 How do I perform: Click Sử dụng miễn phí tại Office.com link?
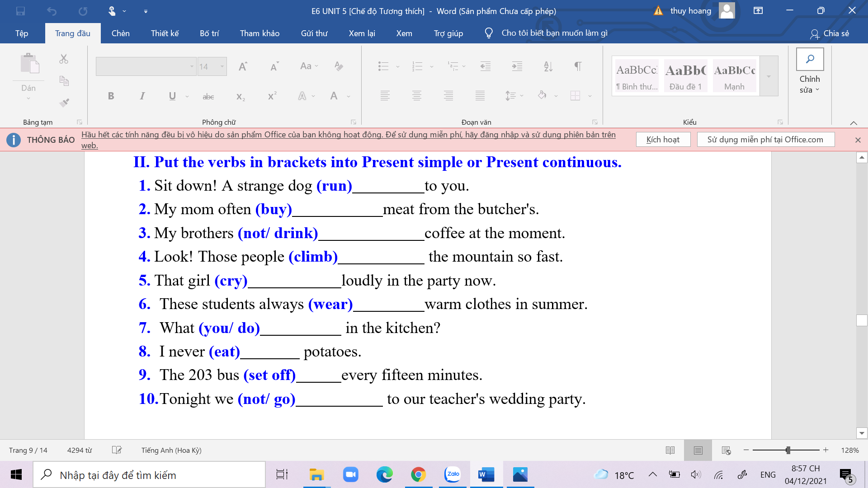[766, 140]
